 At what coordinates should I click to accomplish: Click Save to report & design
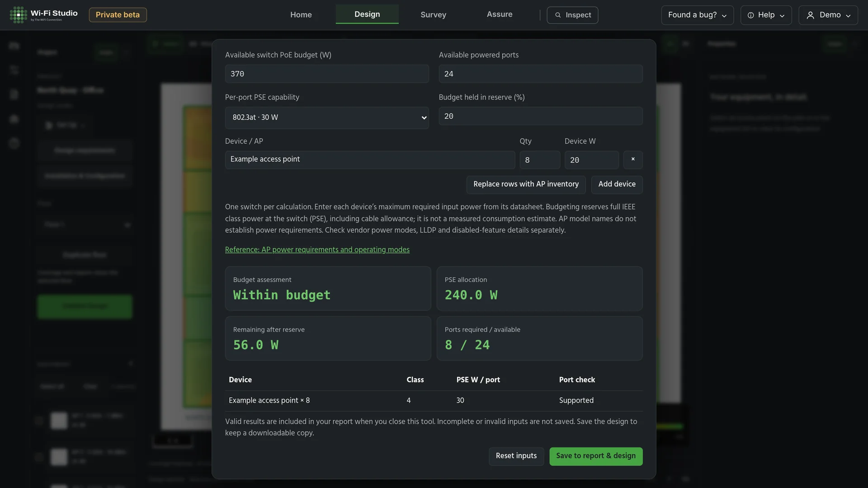tap(596, 456)
